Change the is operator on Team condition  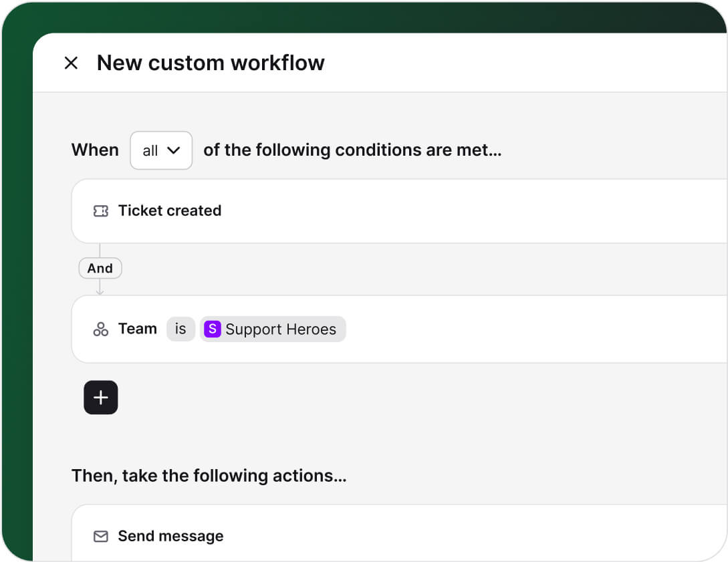click(x=180, y=329)
